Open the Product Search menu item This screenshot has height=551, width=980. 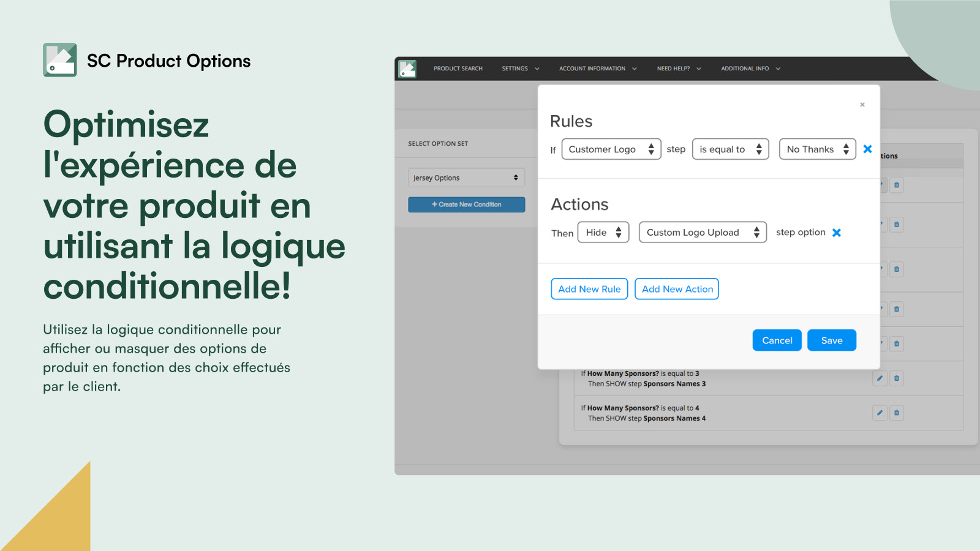tap(458, 69)
